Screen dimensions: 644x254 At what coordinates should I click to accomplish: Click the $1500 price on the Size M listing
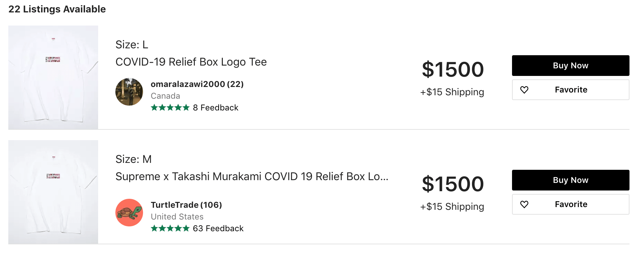point(453,184)
